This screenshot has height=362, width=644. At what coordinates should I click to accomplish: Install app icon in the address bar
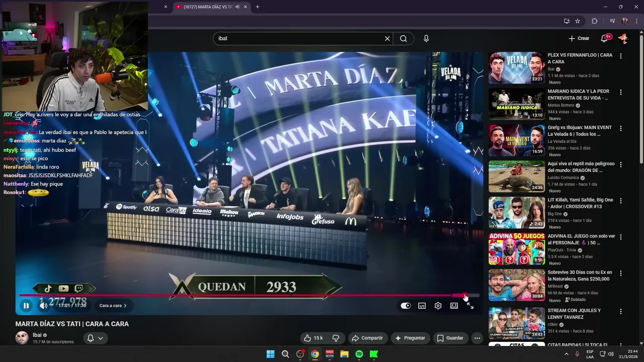pos(567,21)
